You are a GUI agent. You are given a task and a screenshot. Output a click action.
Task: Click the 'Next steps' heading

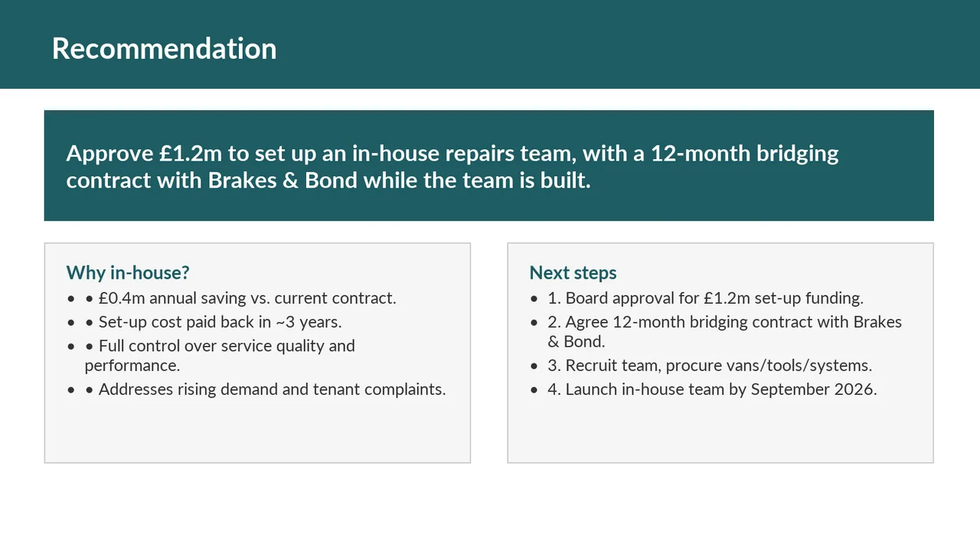tap(573, 272)
